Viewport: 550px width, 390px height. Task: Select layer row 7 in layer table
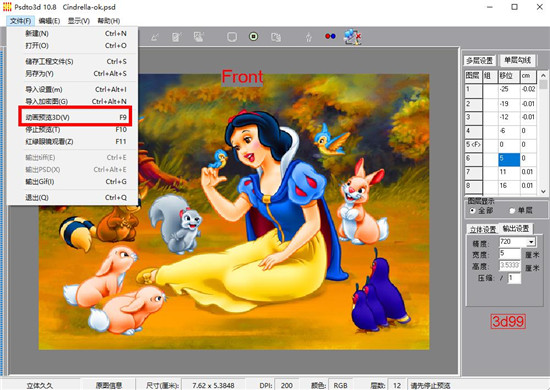click(473, 173)
